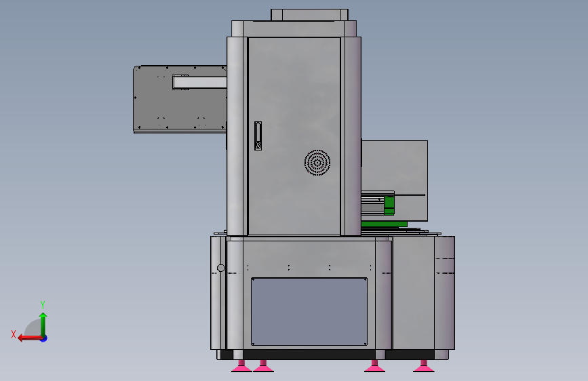
Task: Select the circular dotted vent grille
Action: pos(317,163)
